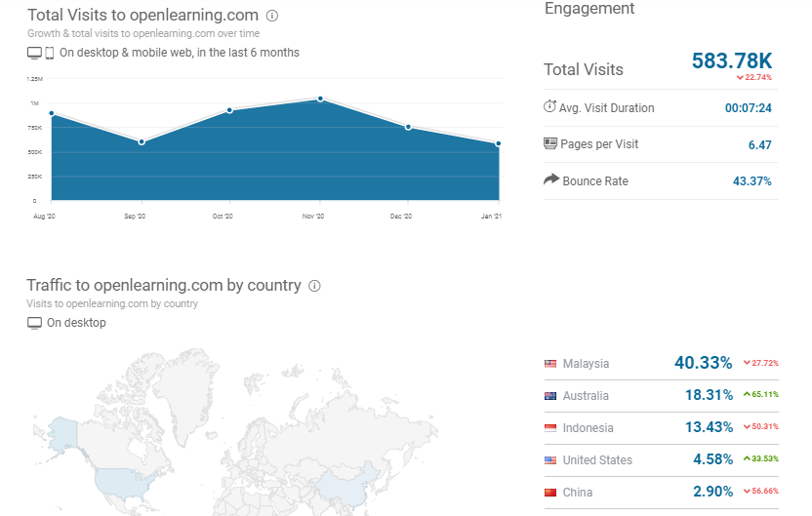The image size is (812, 516).
Task: Click the United States country name
Action: coord(597,460)
